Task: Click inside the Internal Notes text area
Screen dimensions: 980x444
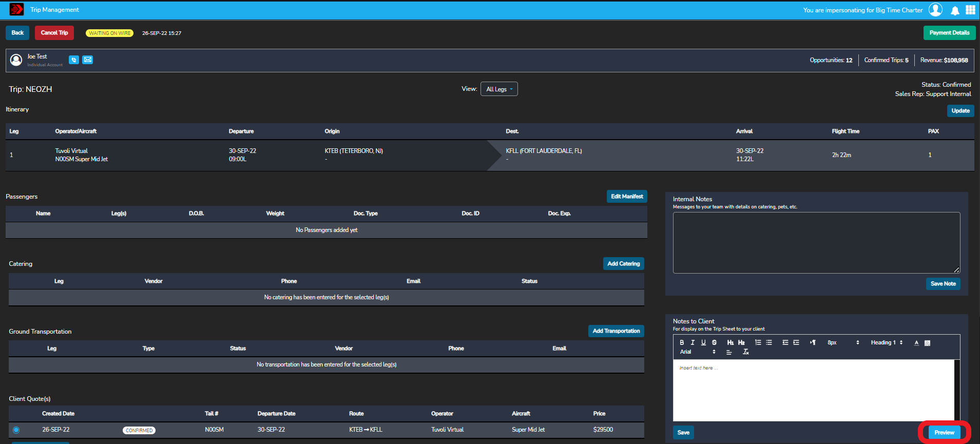Action: (816, 242)
